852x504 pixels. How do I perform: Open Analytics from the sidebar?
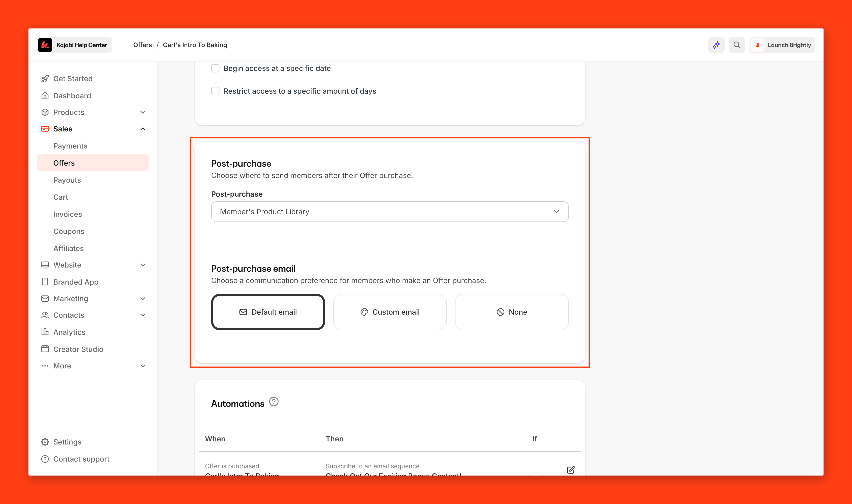(x=69, y=332)
